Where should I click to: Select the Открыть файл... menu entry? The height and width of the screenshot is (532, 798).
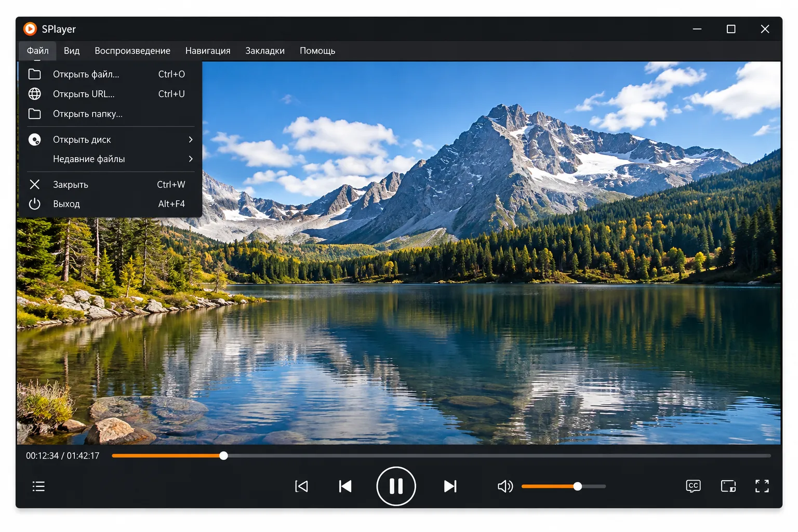(110, 74)
